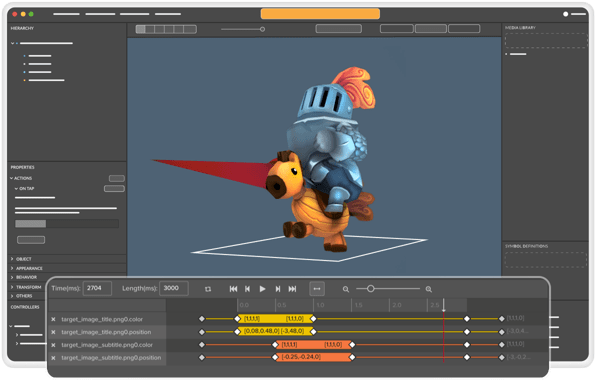Click the button below the ON TAP progress bar

pyautogui.click(x=31, y=240)
